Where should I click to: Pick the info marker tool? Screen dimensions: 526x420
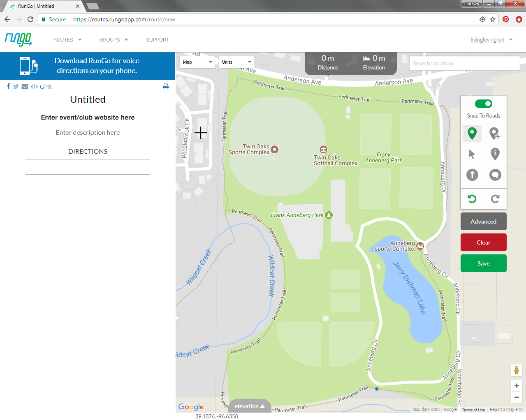pos(495,154)
